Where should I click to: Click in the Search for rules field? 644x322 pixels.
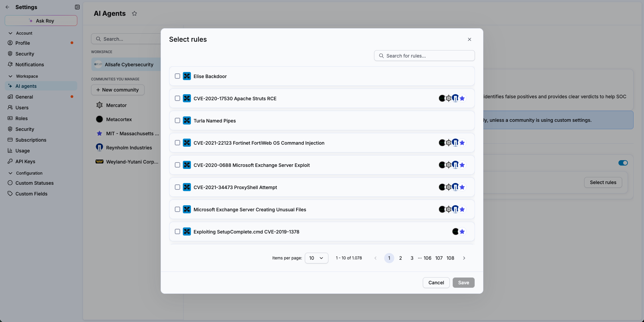point(424,56)
